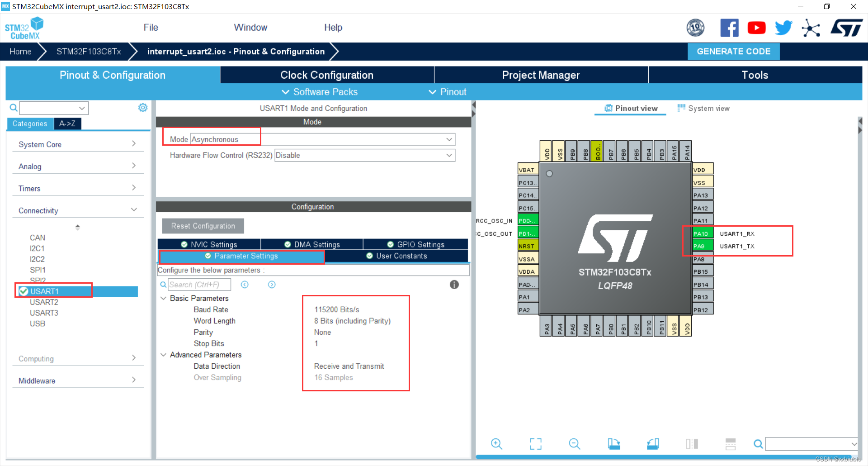Select the best fit view icon
Viewport: 868px width, 466px height.
tap(535, 444)
